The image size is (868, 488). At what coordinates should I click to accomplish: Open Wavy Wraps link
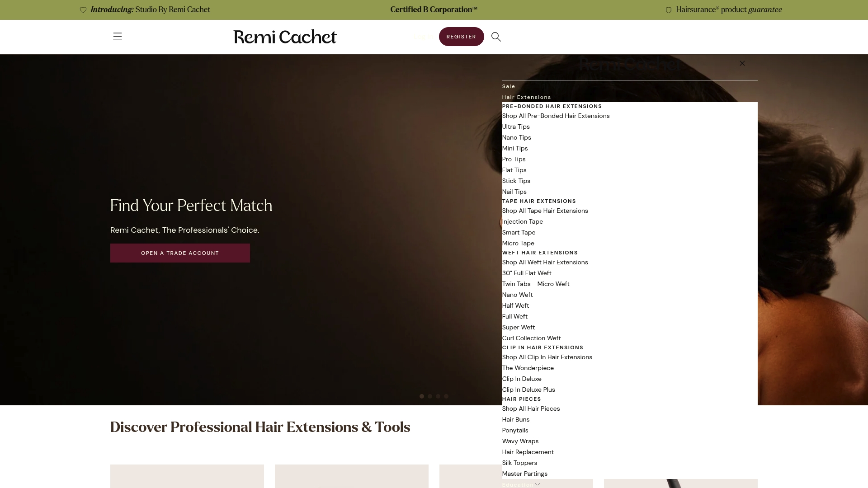click(520, 441)
